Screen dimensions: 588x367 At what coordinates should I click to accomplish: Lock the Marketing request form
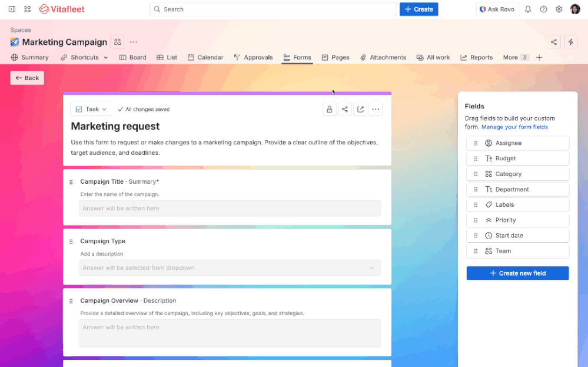click(330, 109)
